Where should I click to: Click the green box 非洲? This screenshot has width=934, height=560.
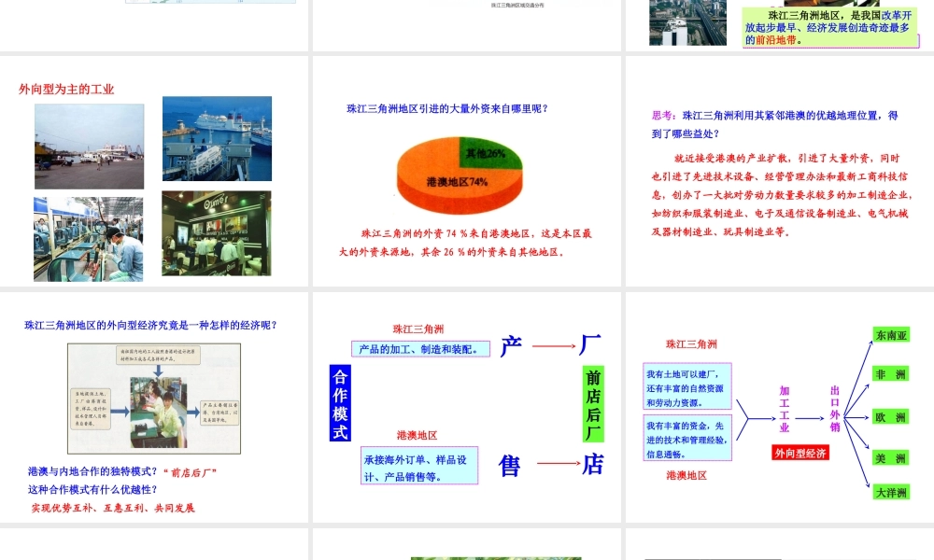click(x=891, y=374)
